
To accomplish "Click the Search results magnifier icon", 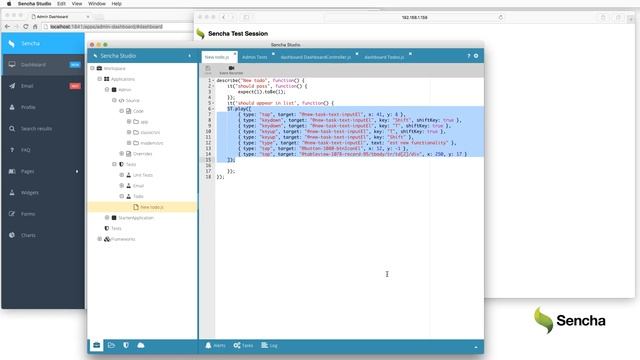I will (12, 129).
